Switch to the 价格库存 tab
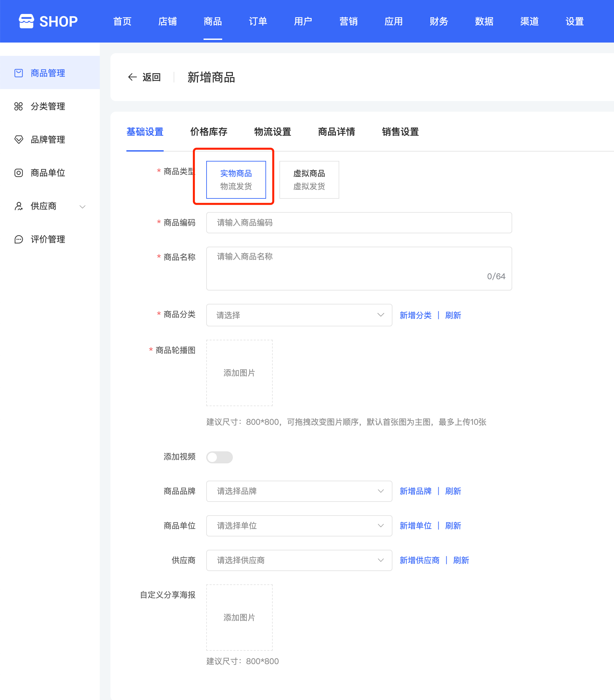This screenshot has height=700, width=614. tap(209, 132)
